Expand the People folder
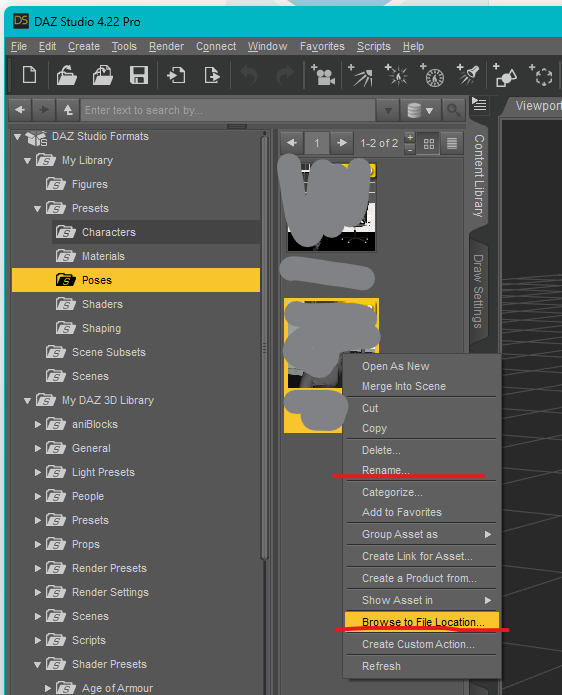Image resolution: width=562 pixels, height=695 pixels. pyautogui.click(x=38, y=496)
